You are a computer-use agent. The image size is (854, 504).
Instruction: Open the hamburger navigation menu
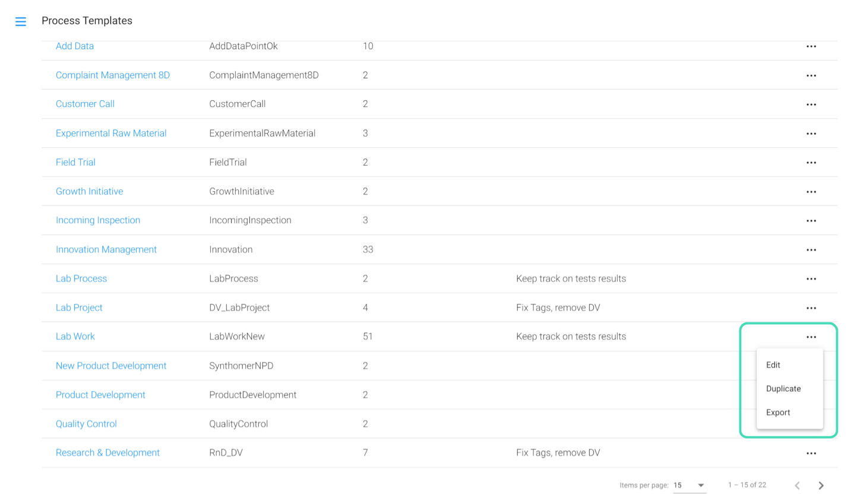pyautogui.click(x=21, y=22)
